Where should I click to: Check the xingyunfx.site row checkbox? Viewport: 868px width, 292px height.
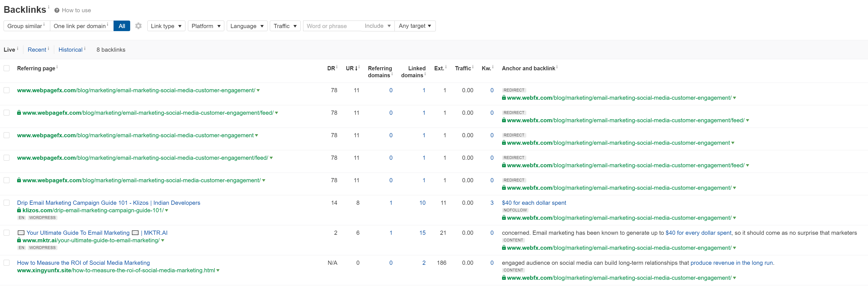point(6,263)
